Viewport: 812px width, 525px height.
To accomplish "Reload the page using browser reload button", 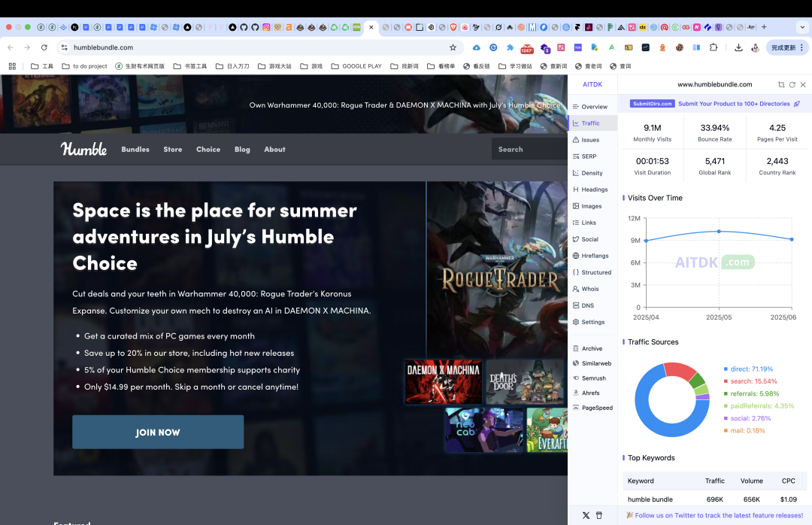I will pyautogui.click(x=44, y=47).
